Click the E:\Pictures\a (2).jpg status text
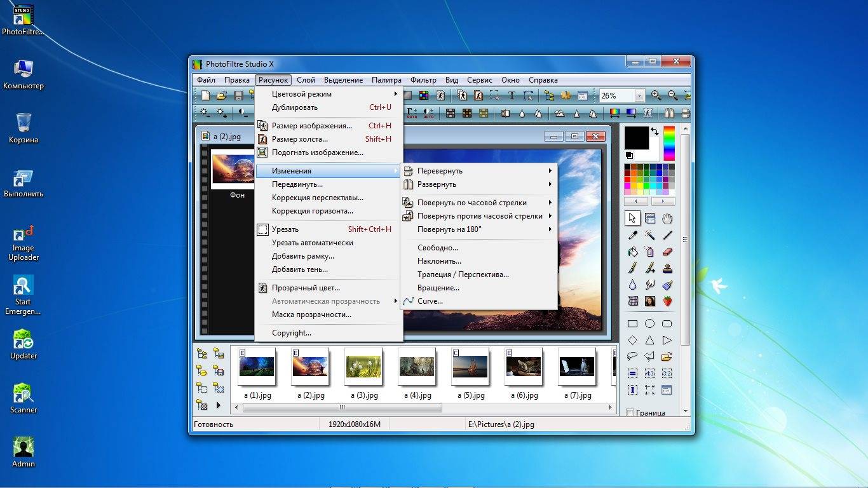Screen dimensions: 868x488 pos(501,424)
